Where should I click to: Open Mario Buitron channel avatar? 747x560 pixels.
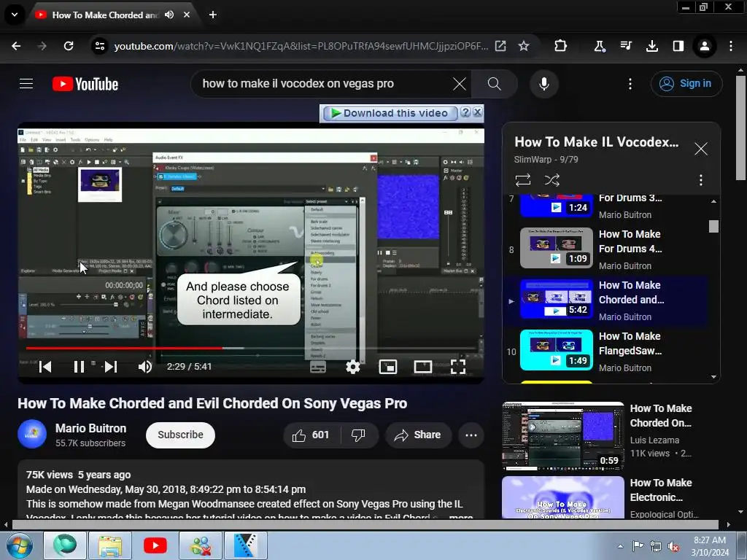[x=32, y=435]
